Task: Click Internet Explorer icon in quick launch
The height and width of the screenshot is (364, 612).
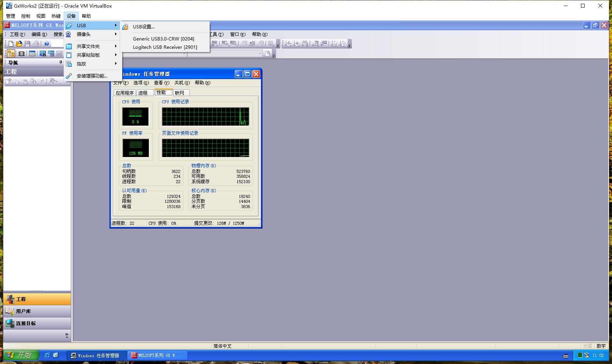Action: [x=47, y=355]
